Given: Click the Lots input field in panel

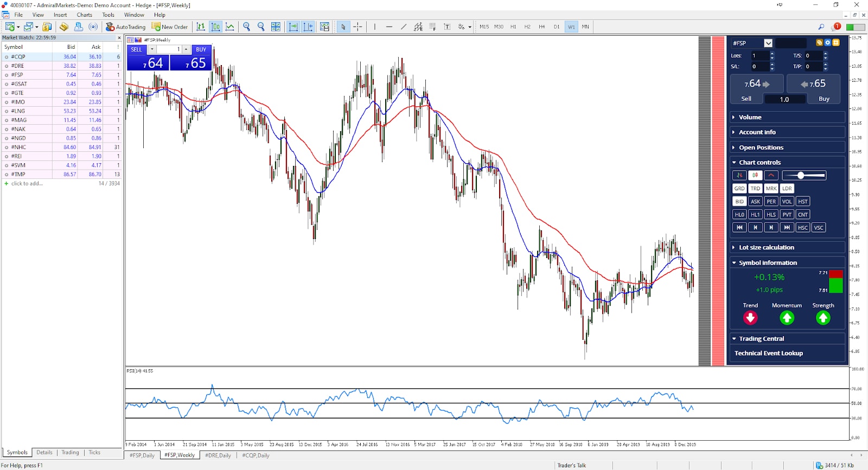Looking at the screenshot, I should point(759,55).
